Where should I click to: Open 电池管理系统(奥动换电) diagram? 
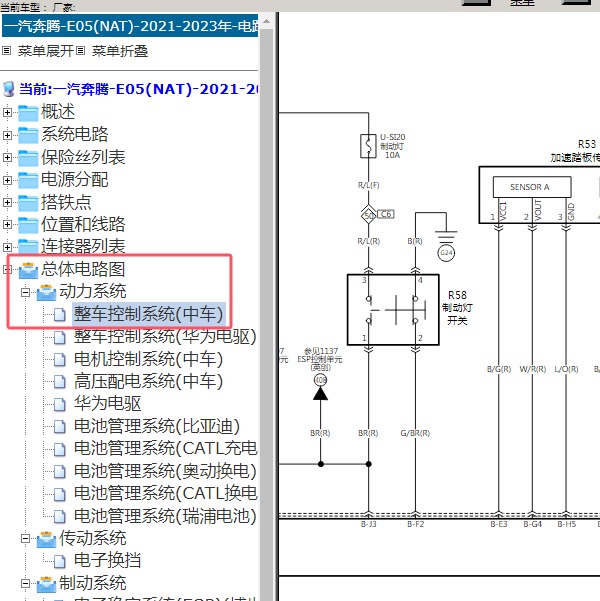(x=165, y=471)
